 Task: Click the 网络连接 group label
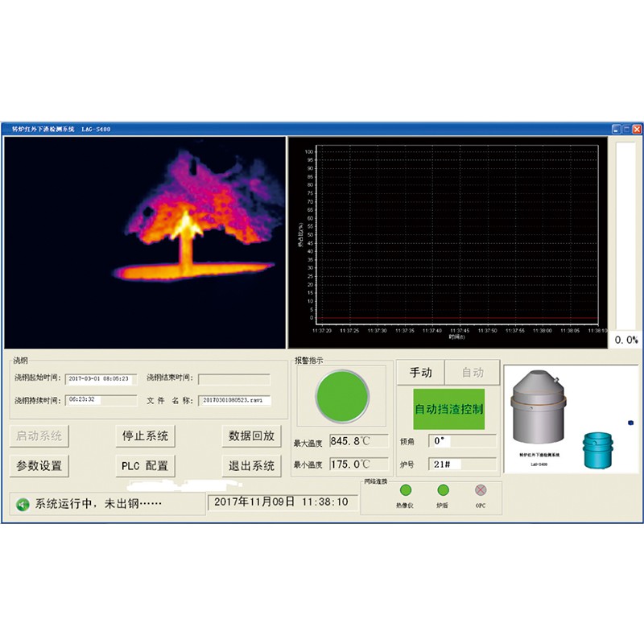[x=376, y=481]
